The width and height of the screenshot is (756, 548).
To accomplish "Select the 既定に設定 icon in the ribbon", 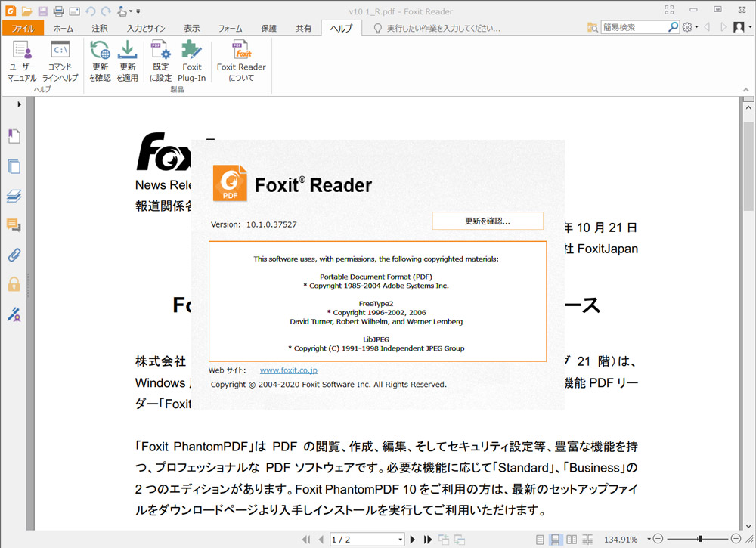I will (160, 58).
